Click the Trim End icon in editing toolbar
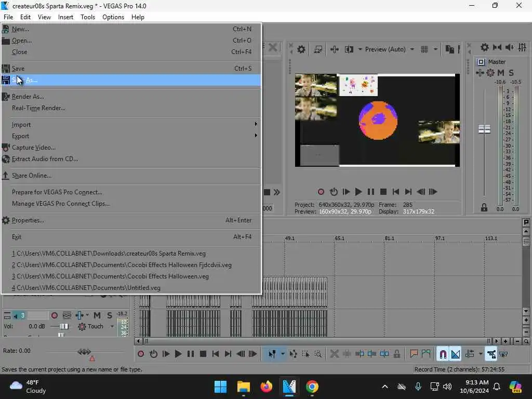Viewport: 532px width, 399px height. click(372, 354)
